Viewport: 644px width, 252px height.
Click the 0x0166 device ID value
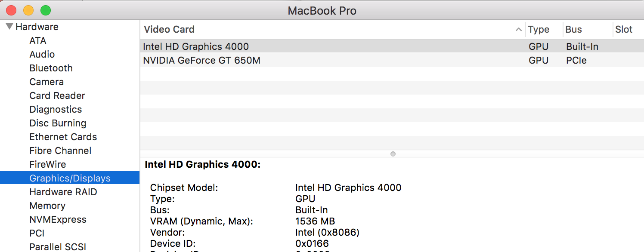click(312, 243)
